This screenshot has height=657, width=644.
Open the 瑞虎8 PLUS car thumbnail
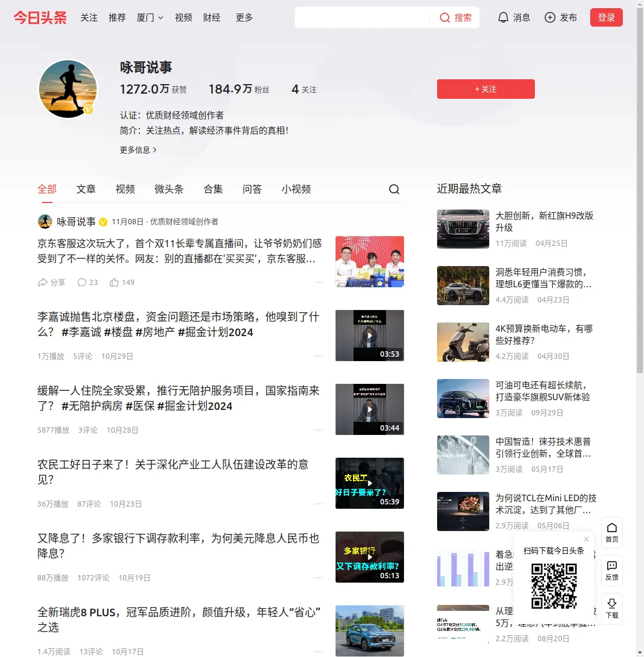tap(370, 631)
